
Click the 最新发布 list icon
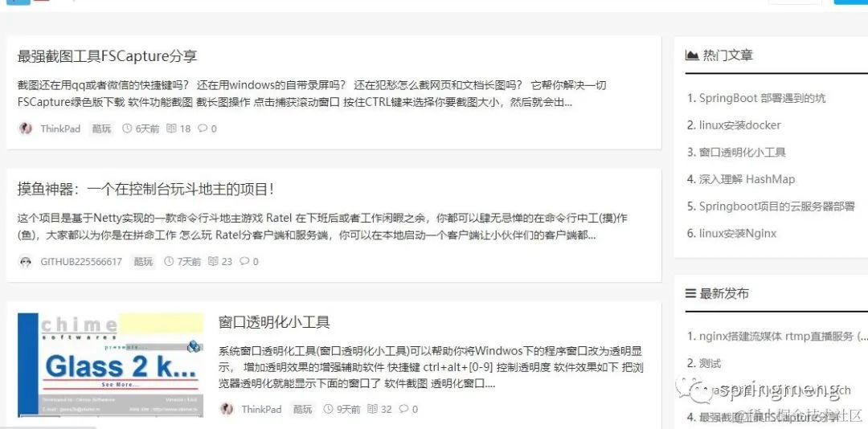point(690,293)
